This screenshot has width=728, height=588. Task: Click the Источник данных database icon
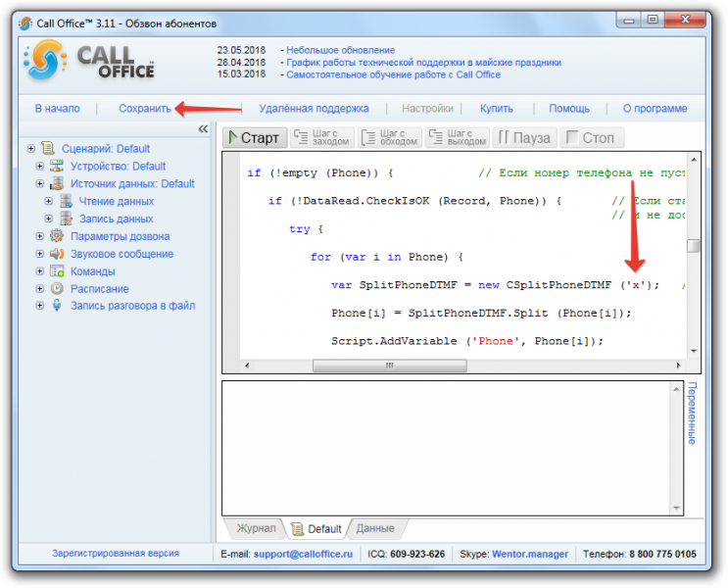point(57,183)
